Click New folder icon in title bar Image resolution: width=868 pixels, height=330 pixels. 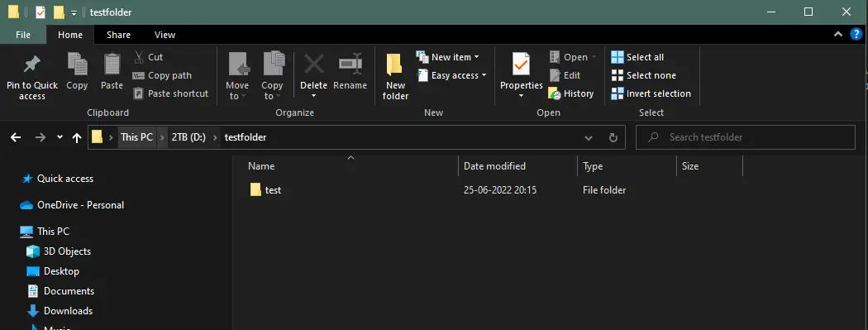click(x=59, y=12)
